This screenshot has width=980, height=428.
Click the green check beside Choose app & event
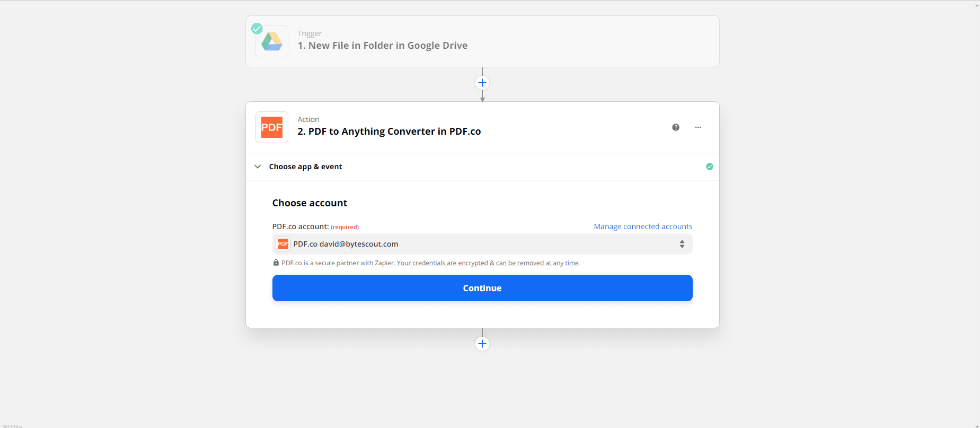pyautogui.click(x=710, y=167)
